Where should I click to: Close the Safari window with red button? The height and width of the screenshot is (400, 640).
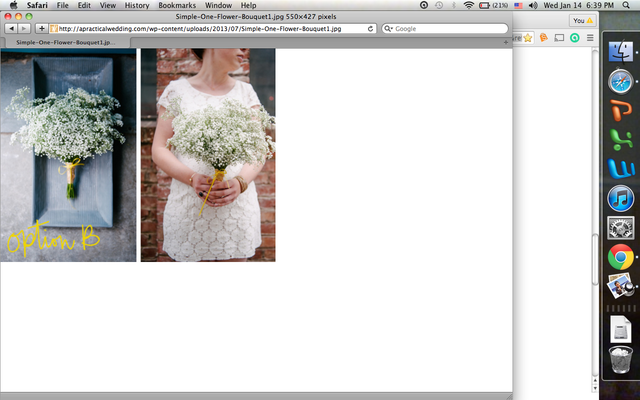tap(8, 16)
